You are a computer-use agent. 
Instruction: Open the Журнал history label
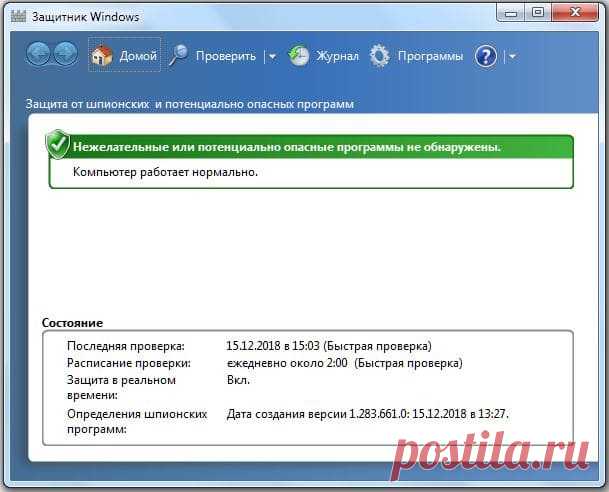coord(337,56)
